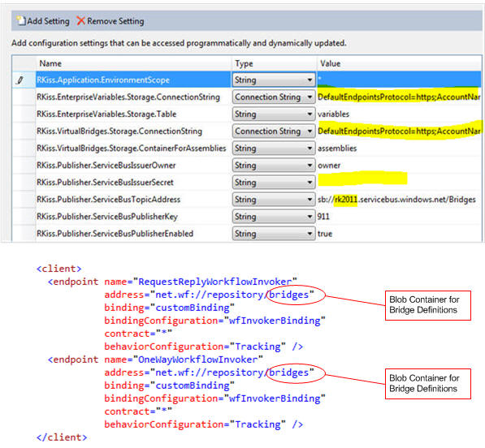Image resolution: width=485 pixels, height=448 pixels.
Task: Click the red X Remove Setting icon
Action: [80, 21]
